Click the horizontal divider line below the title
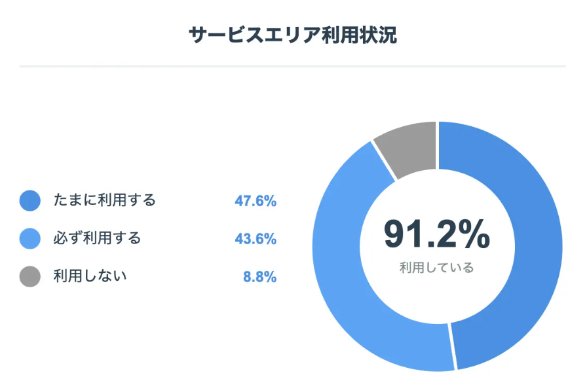The image size is (587, 392). pyautogui.click(x=293, y=66)
